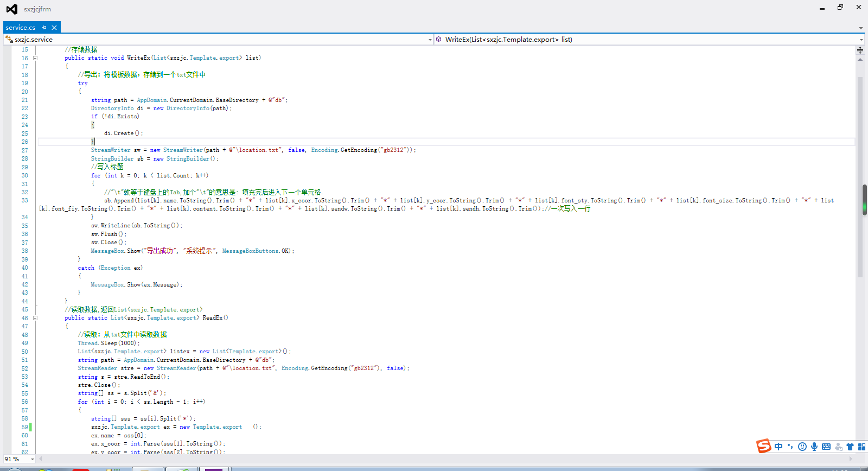Click the horizontal scrollbar left arrow

tap(40, 459)
